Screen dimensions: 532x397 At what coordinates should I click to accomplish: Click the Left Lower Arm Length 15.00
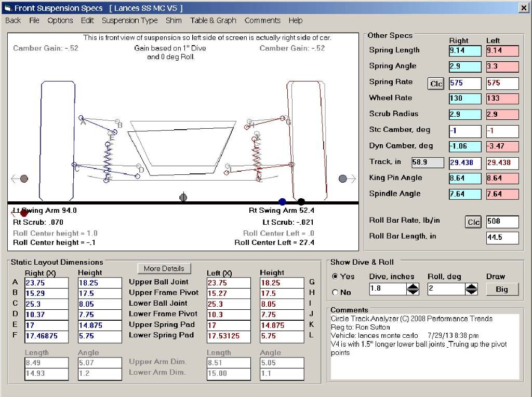point(229,374)
